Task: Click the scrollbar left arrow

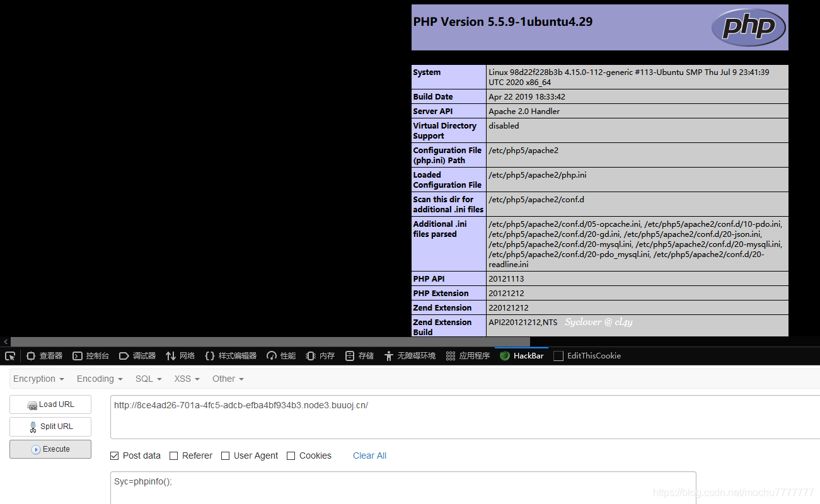Action: pyautogui.click(x=5, y=341)
